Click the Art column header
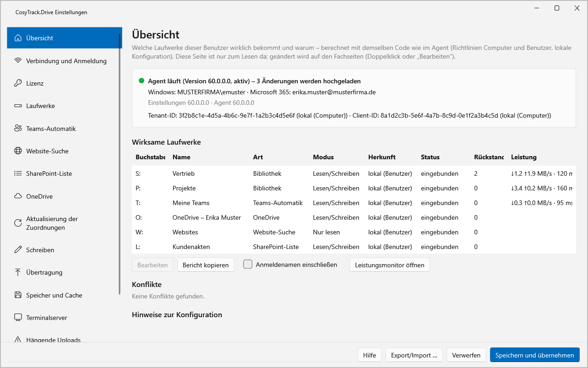Viewport: 588px width, 368px height. pos(258,157)
